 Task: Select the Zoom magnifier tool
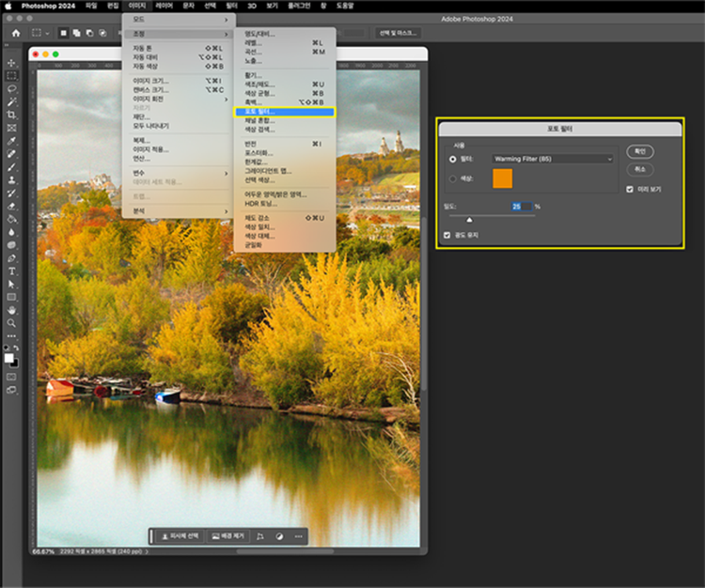click(x=12, y=322)
